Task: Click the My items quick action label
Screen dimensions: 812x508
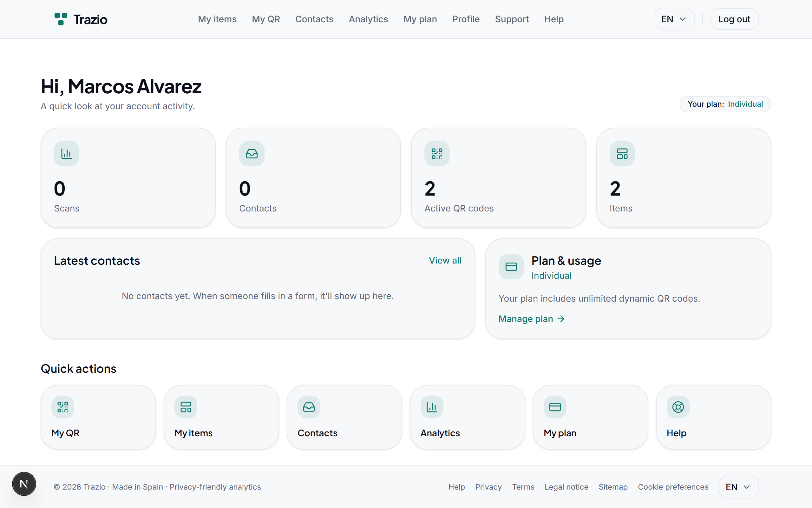Action: pyautogui.click(x=193, y=433)
